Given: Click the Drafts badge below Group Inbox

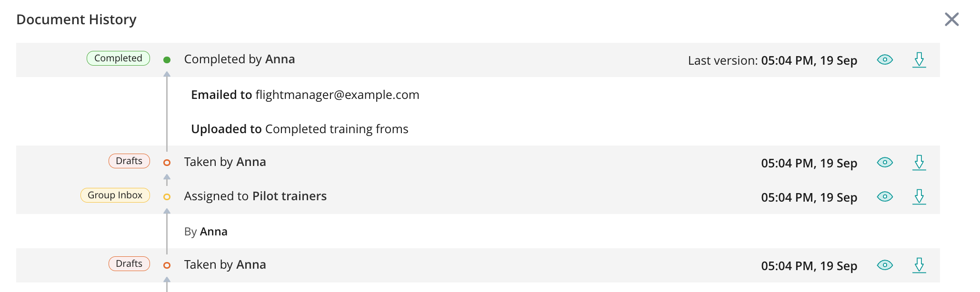Looking at the screenshot, I should (129, 264).
